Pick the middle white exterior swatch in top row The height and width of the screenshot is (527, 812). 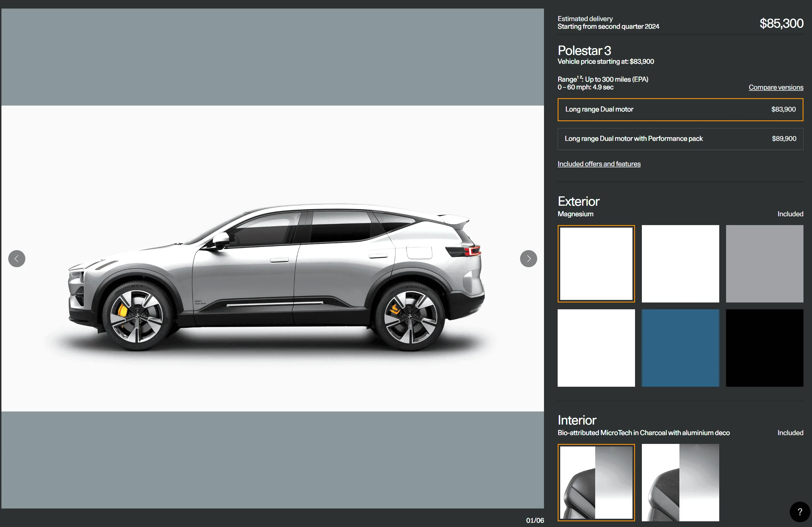(680, 263)
